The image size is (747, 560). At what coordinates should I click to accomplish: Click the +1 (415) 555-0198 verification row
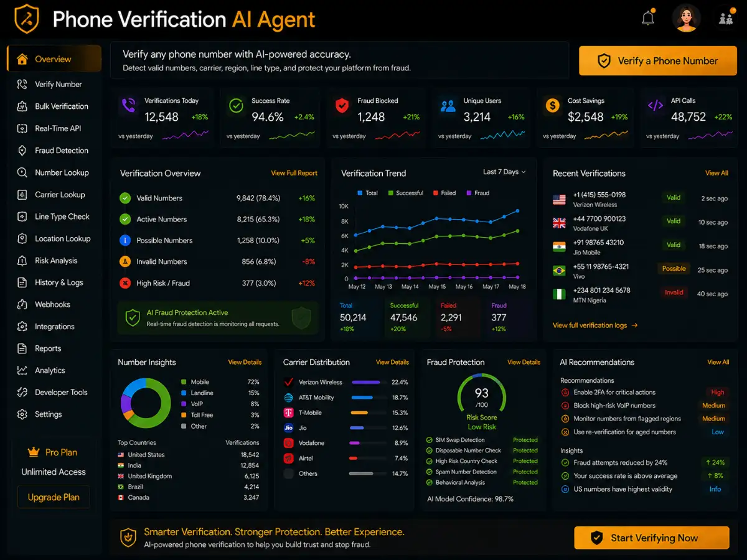click(x=640, y=199)
